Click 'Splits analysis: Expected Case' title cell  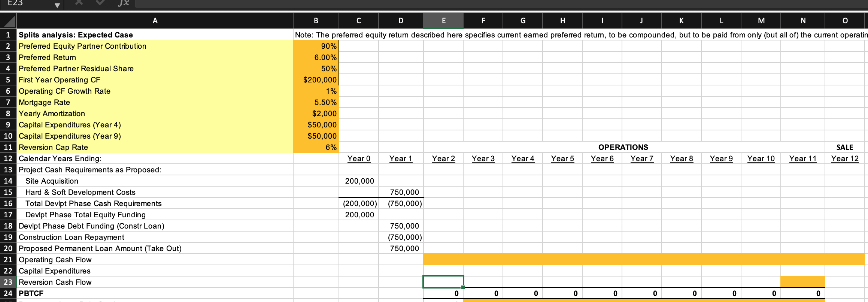pyautogui.click(x=155, y=35)
